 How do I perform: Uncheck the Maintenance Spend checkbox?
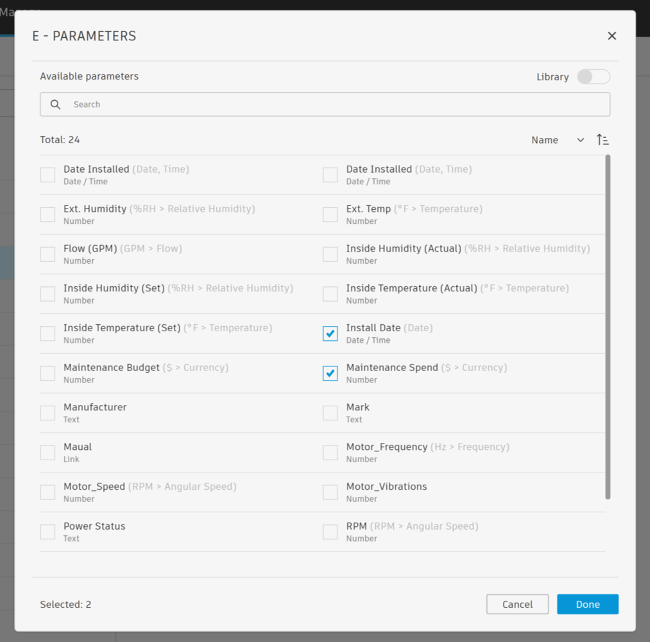[x=330, y=373]
